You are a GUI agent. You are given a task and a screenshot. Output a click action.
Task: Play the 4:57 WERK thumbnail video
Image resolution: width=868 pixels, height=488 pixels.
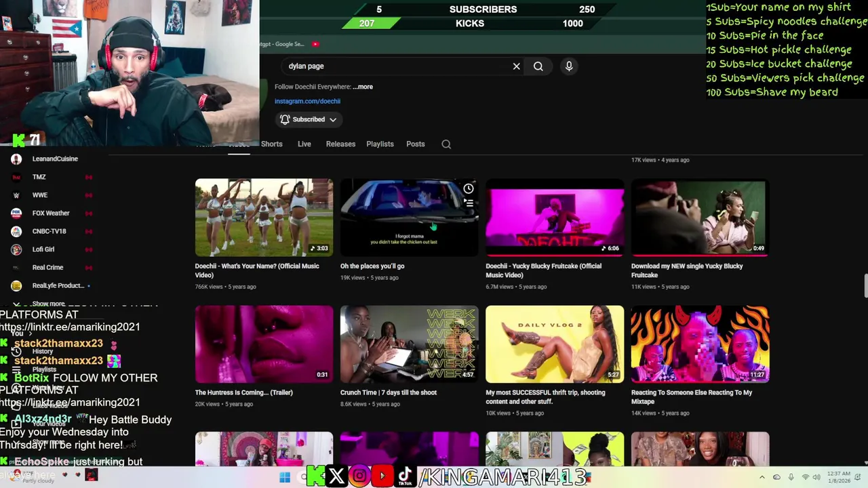pyautogui.click(x=409, y=344)
